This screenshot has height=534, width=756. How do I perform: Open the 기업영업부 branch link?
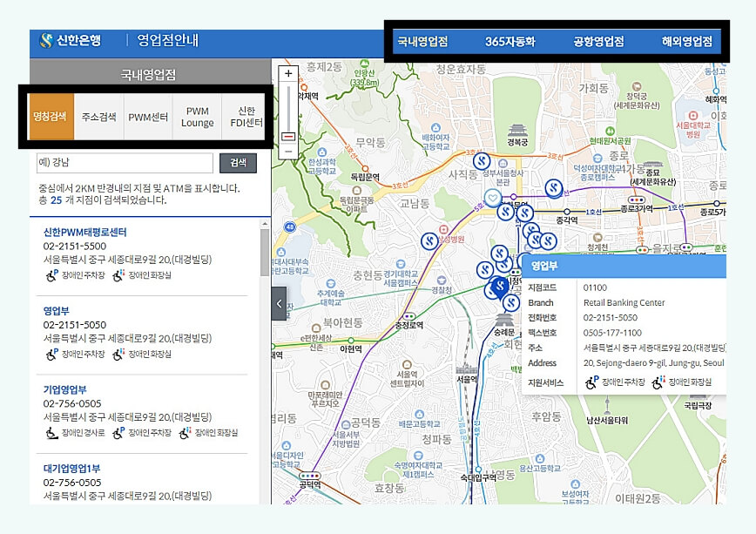(x=64, y=389)
